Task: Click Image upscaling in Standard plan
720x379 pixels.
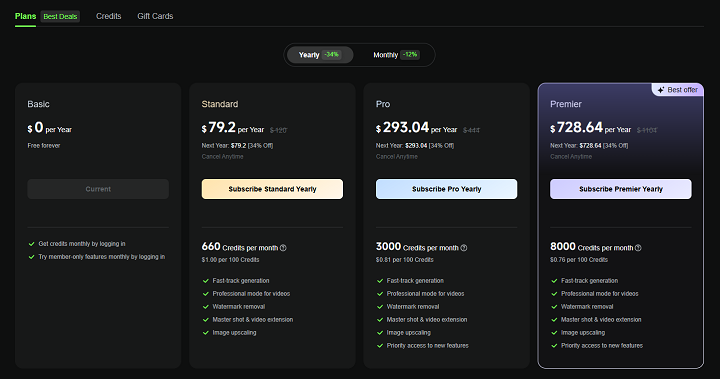Action: coord(234,333)
